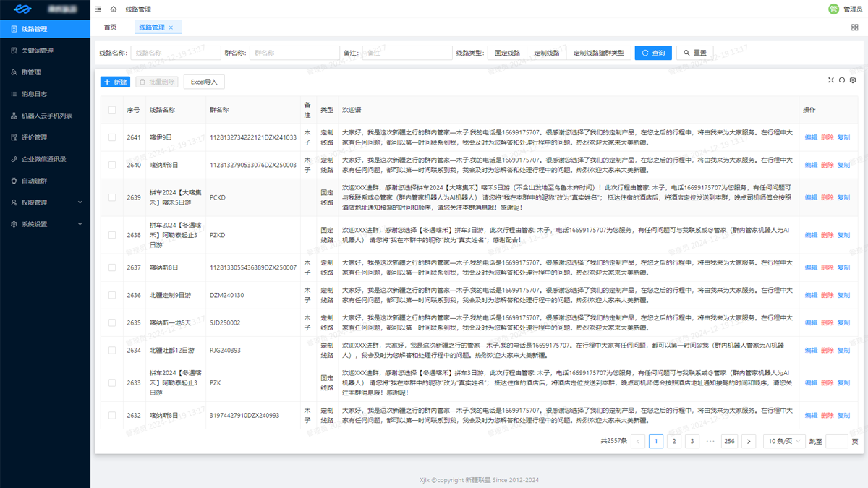Check the checkbox for row 2634
The width and height of the screenshot is (868, 488).
pos(111,350)
